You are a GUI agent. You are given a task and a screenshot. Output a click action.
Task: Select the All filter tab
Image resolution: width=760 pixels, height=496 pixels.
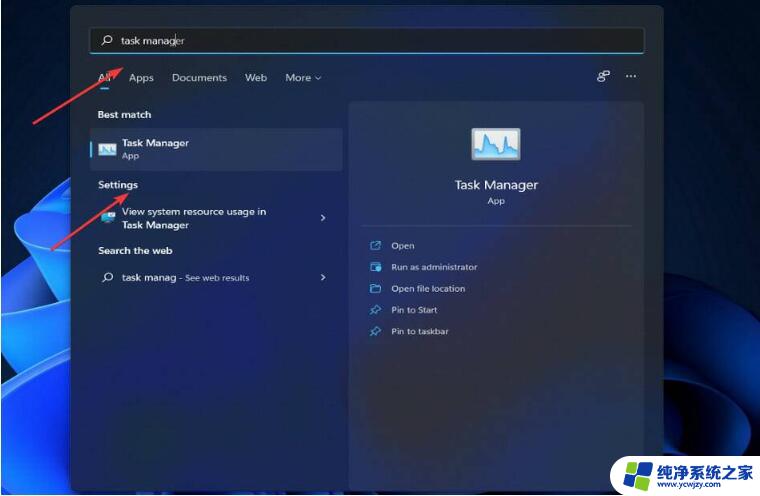point(105,78)
